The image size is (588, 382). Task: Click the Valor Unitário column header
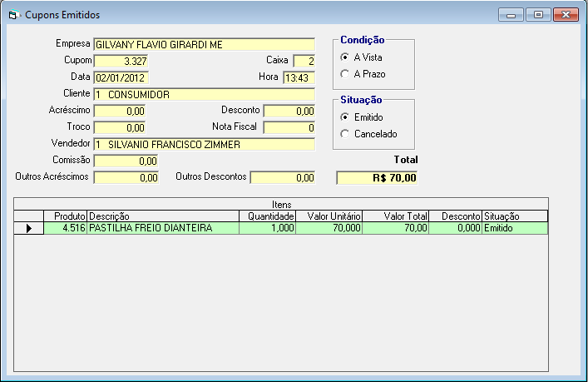pyautogui.click(x=329, y=216)
